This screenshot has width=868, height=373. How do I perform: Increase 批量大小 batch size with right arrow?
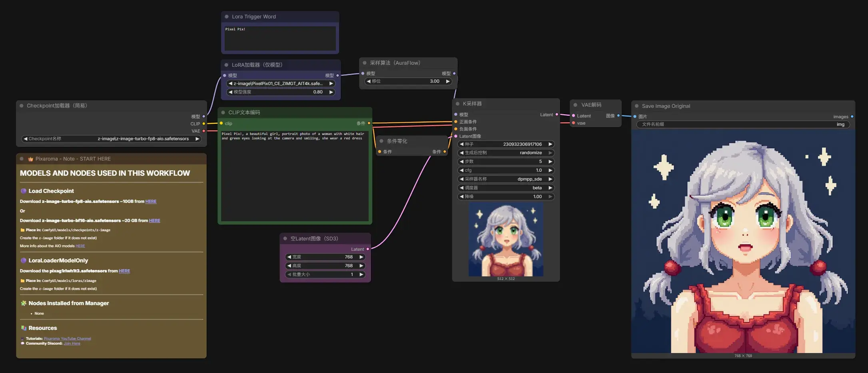[361, 275]
